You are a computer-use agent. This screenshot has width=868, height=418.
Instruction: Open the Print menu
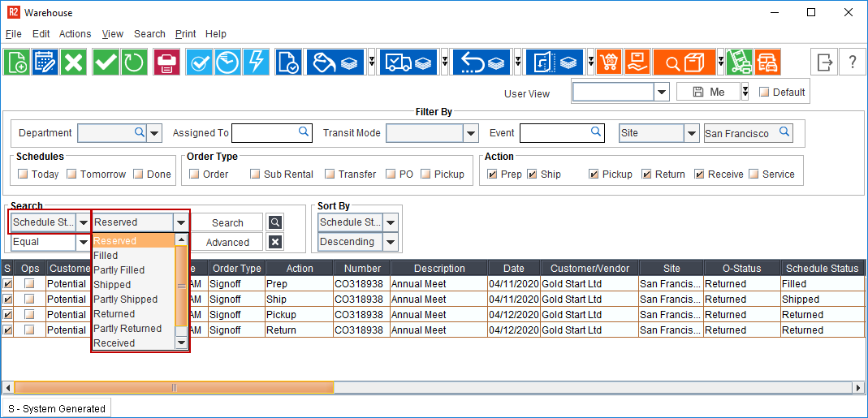(x=185, y=34)
